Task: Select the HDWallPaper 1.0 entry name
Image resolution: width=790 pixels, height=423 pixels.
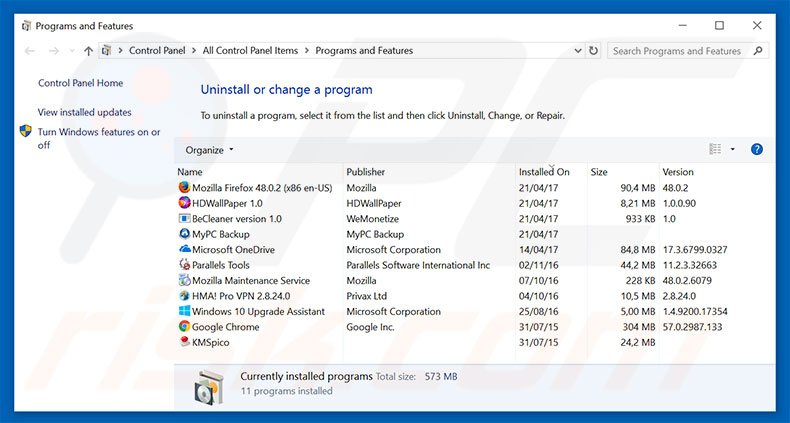Action: tap(227, 203)
